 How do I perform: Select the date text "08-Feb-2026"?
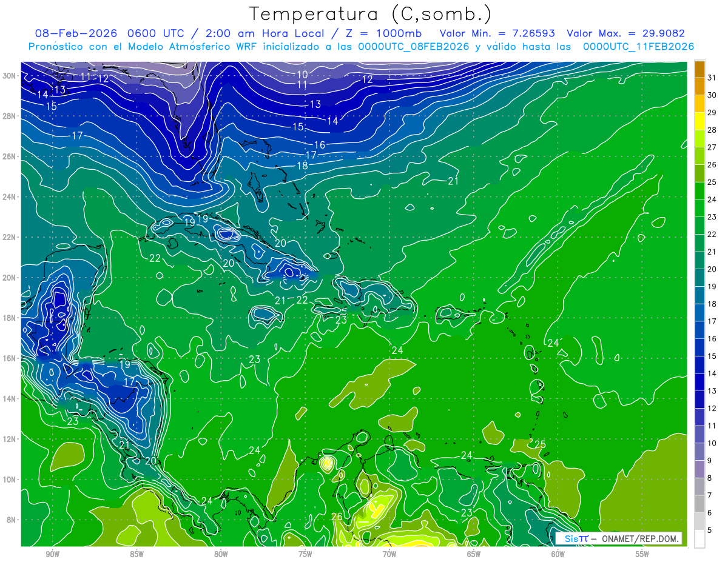pyautogui.click(x=76, y=34)
